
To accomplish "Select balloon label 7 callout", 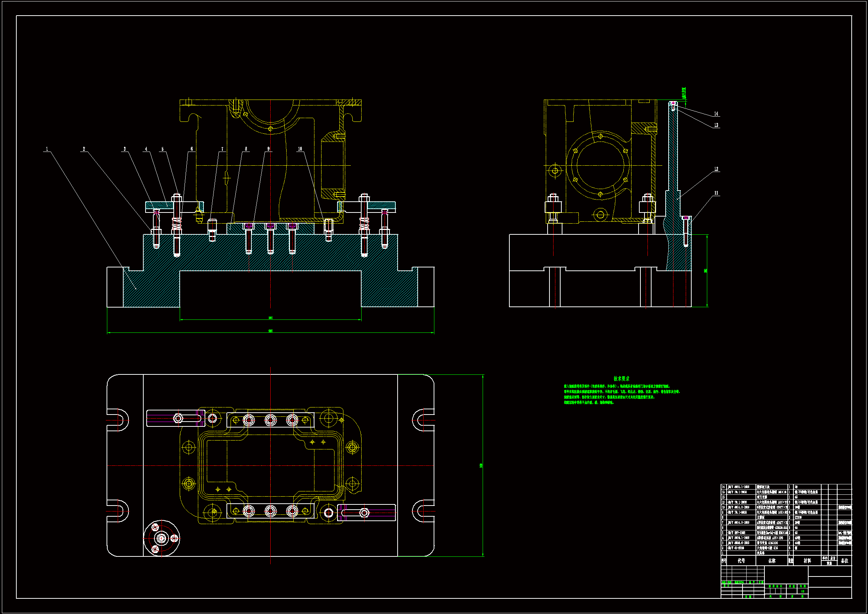I will point(222,149).
